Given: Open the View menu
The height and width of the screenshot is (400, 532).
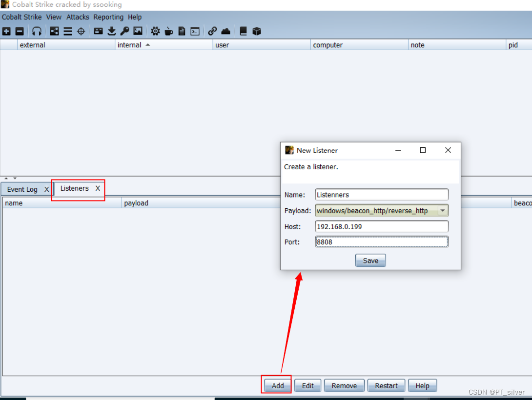Looking at the screenshot, I should (x=54, y=17).
